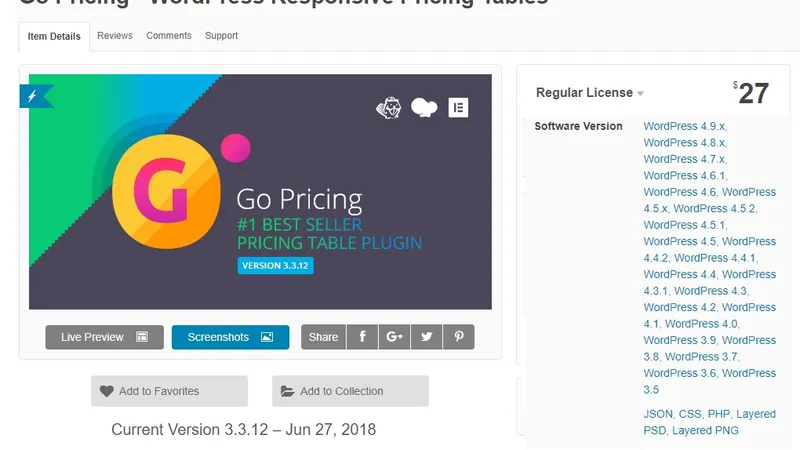Open the WordPress 4.5.2 link
This screenshot has width=800, height=450.
[714, 209]
